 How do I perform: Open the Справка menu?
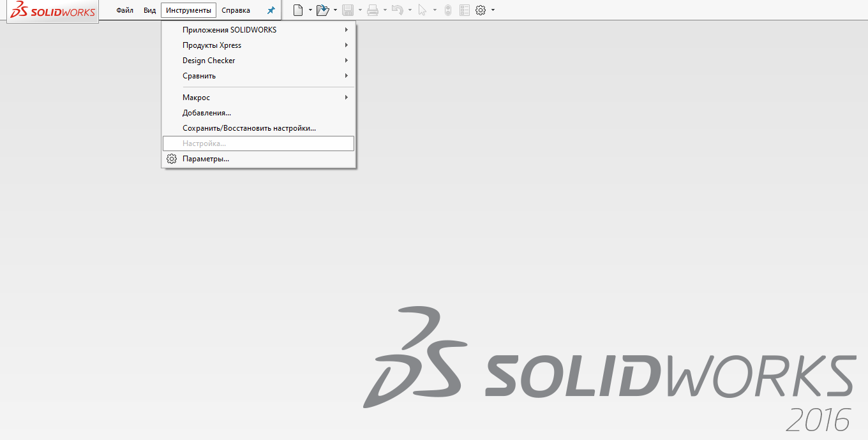pyautogui.click(x=236, y=10)
